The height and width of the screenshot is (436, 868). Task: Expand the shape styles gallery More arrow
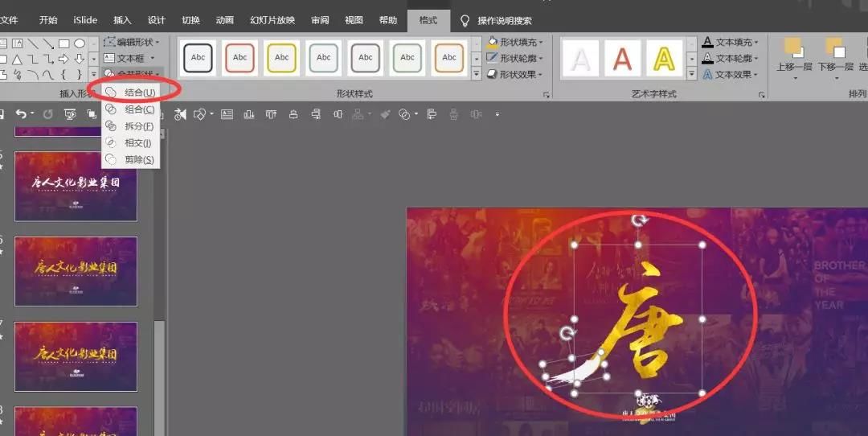476,74
